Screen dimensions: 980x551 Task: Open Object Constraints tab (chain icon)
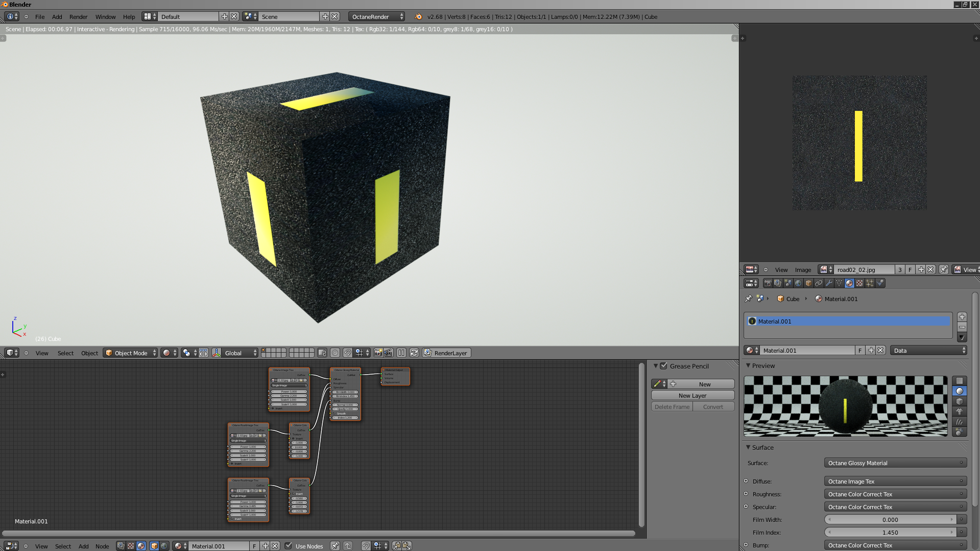[819, 283]
